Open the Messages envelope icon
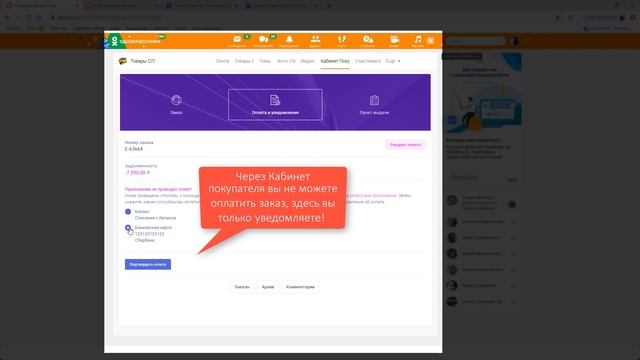Screen dimensions: 640x360 (237, 39)
